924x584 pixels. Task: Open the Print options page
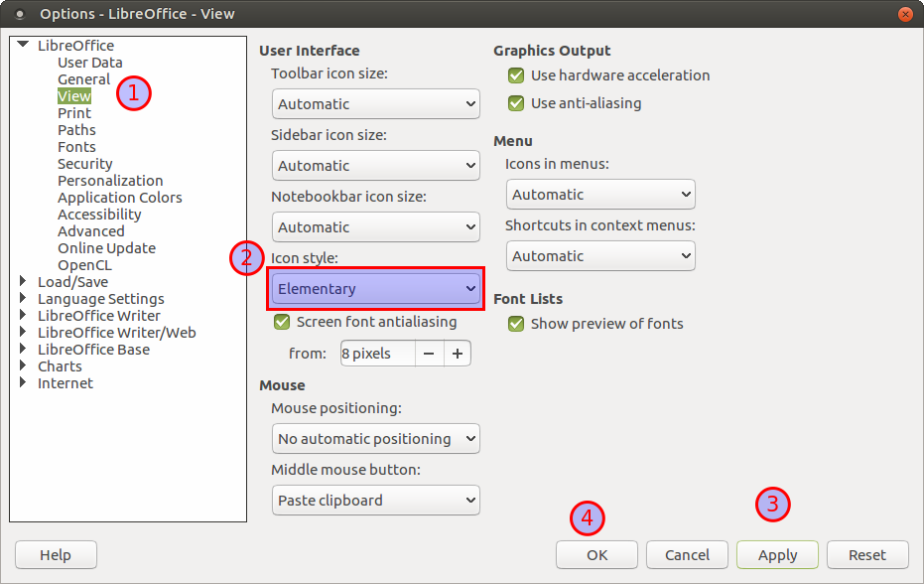[74, 113]
